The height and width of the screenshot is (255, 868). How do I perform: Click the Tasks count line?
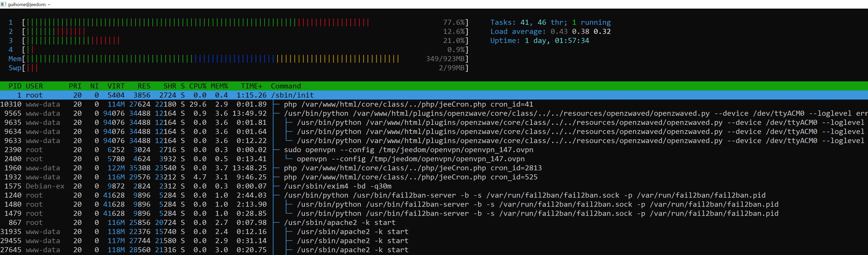[550, 22]
